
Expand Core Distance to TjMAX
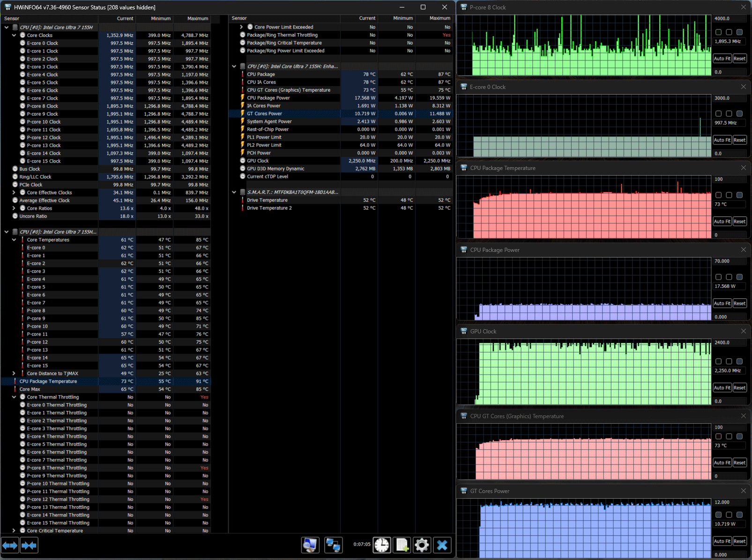pos(14,374)
